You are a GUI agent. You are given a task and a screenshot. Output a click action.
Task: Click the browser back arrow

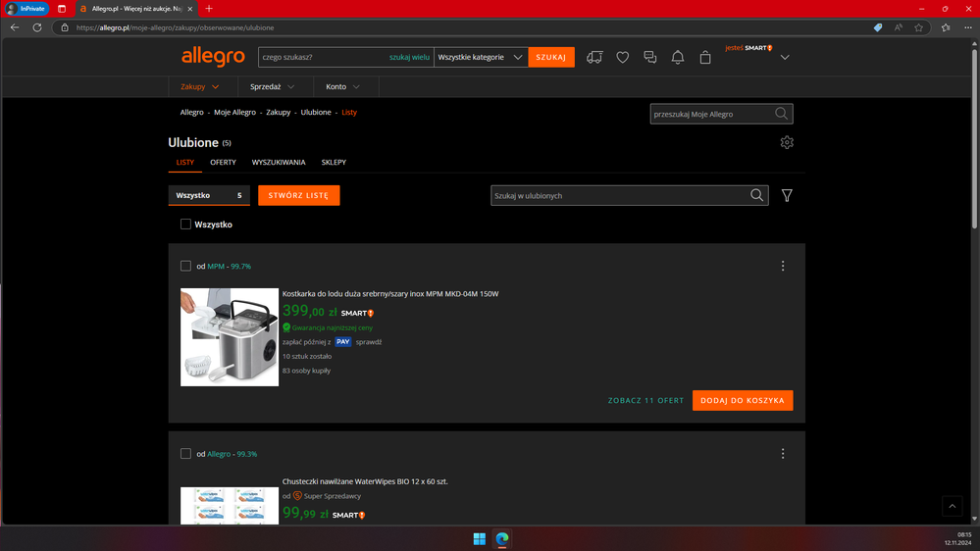[15, 27]
